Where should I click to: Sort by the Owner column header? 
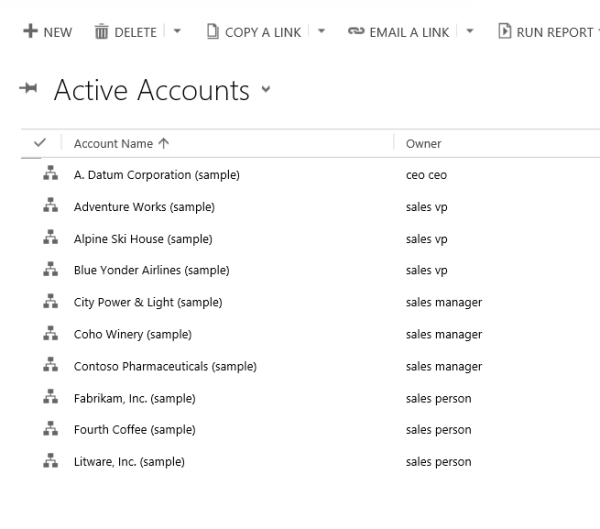pos(423,143)
